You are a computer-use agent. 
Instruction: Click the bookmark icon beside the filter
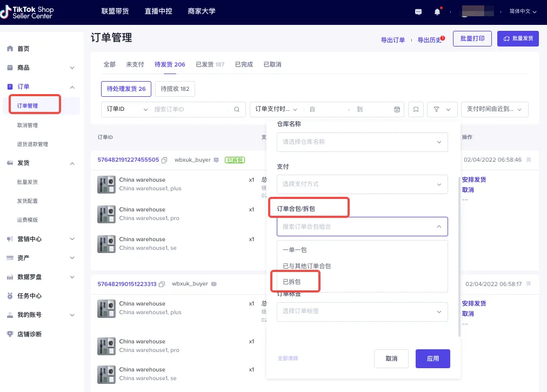[x=416, y=109]
